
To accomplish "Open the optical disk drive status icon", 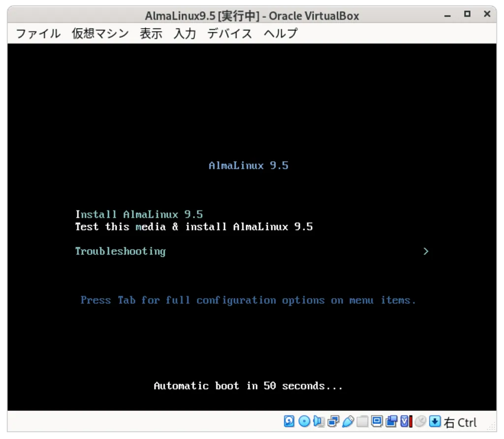I will coord(304,421).
